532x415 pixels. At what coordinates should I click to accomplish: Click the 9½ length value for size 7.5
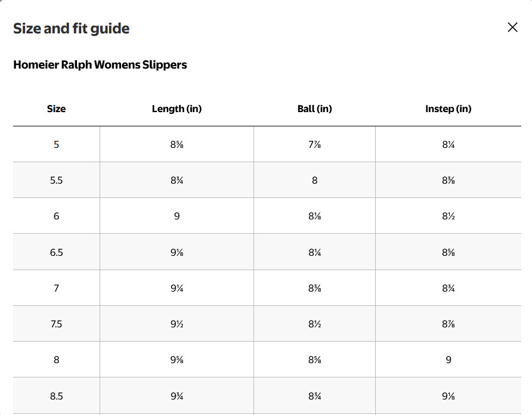click(x=177, y=324)
